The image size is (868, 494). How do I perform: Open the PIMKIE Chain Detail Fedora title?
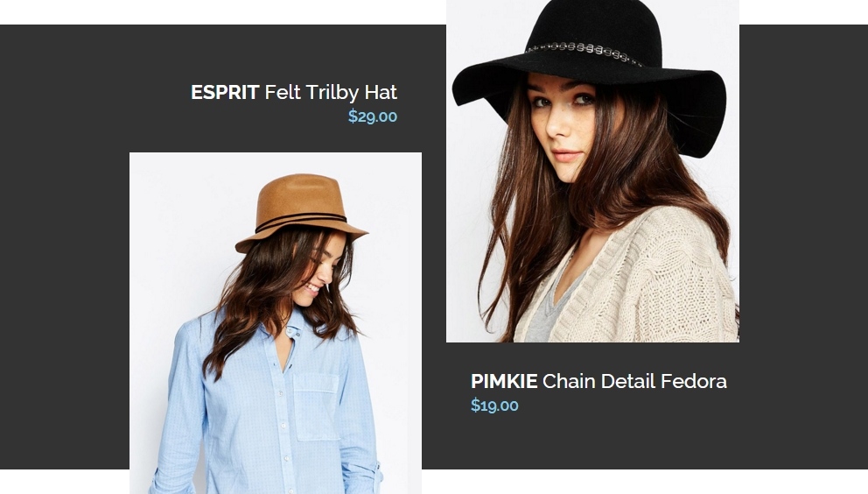click(x=598, y=382)
